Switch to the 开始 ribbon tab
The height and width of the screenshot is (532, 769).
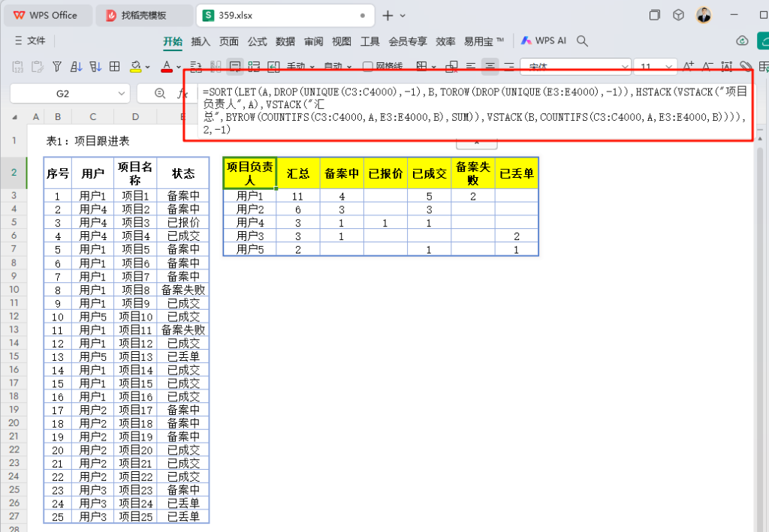173,41
